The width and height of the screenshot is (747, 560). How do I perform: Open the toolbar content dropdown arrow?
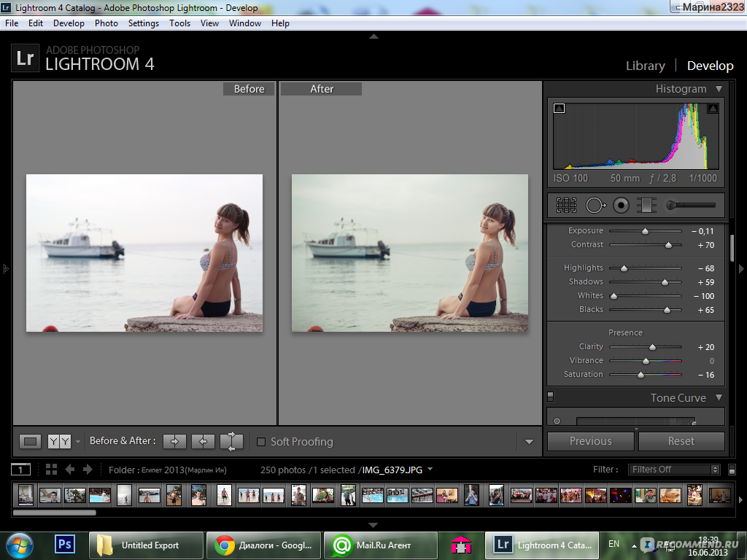(x=529, y=442)
